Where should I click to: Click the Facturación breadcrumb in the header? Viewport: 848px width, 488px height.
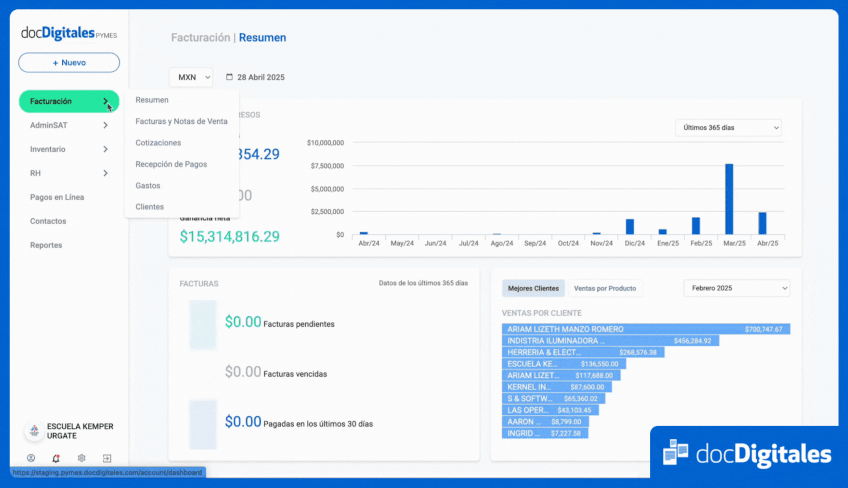(201, 37)
